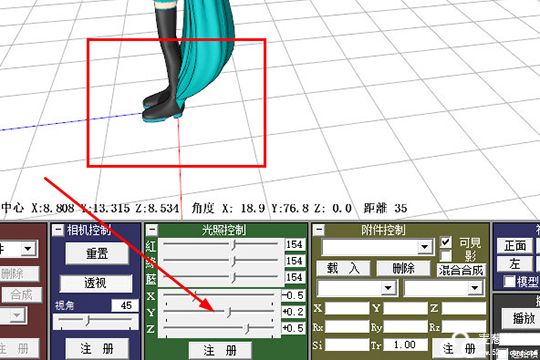Collapse the 相机控制 panel with minus icon
This screenshot has height=360, width=540.
coord(58,229)
